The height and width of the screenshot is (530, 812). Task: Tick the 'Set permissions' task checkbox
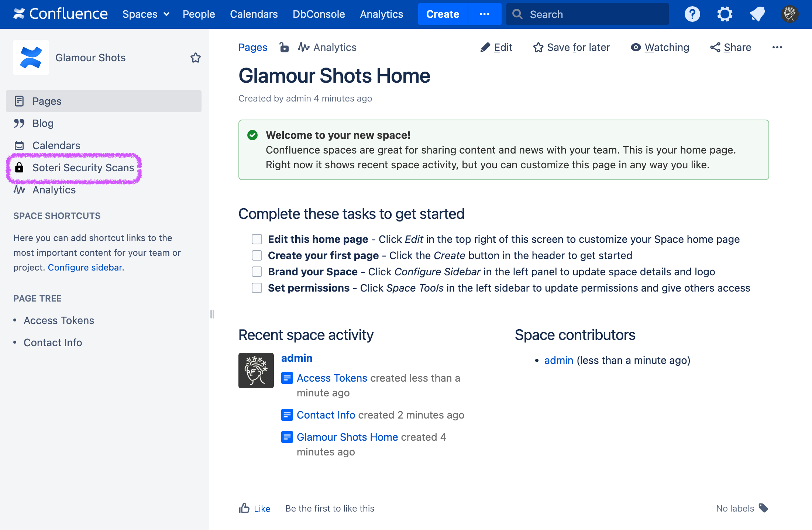click(257, 288)
